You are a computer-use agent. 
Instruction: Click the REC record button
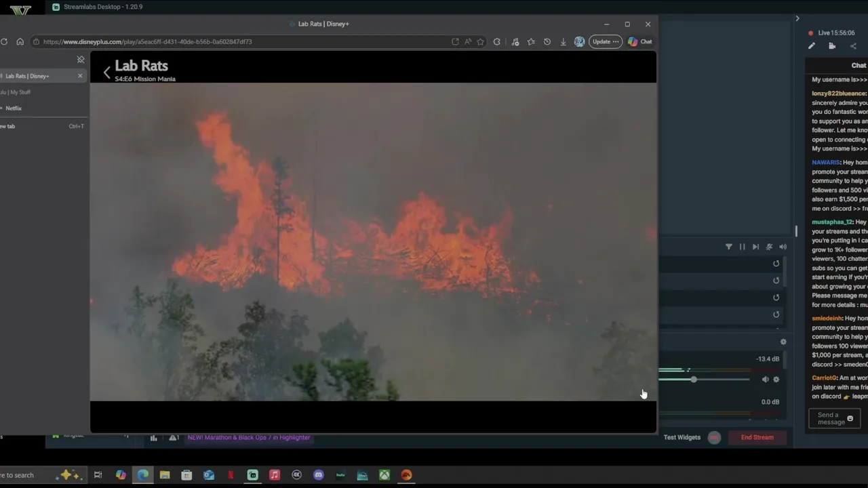coord(714,437)
